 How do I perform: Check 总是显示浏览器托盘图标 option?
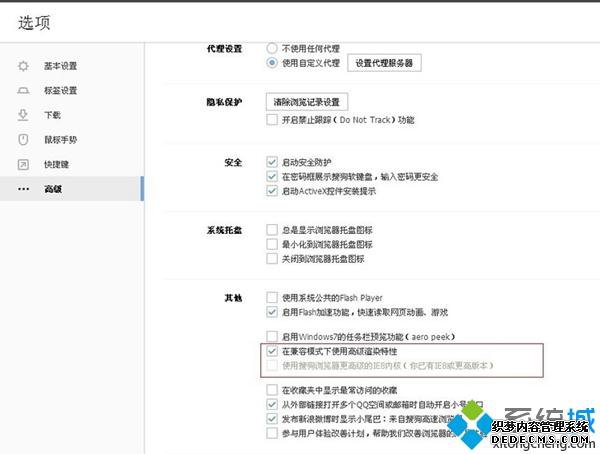point(272,229)
